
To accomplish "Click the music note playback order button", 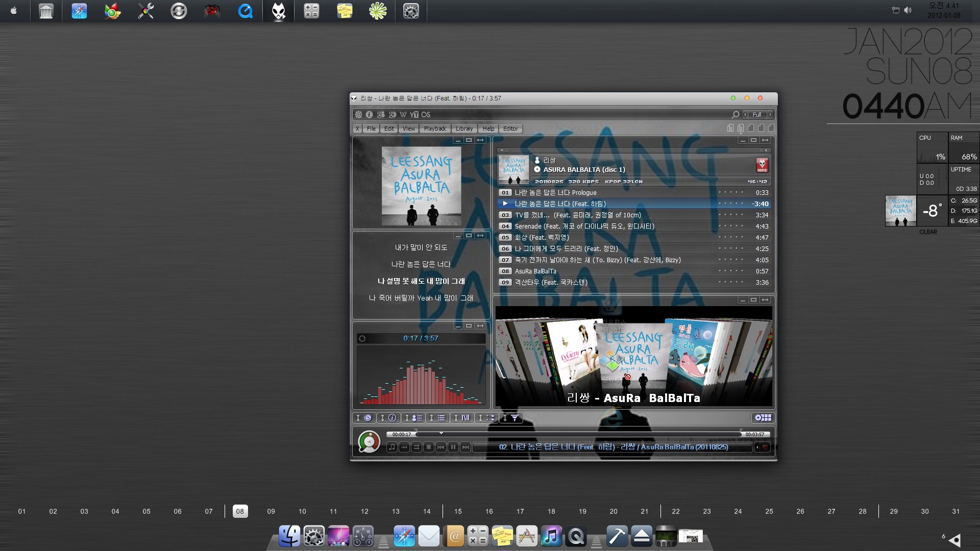I will 391,447.
